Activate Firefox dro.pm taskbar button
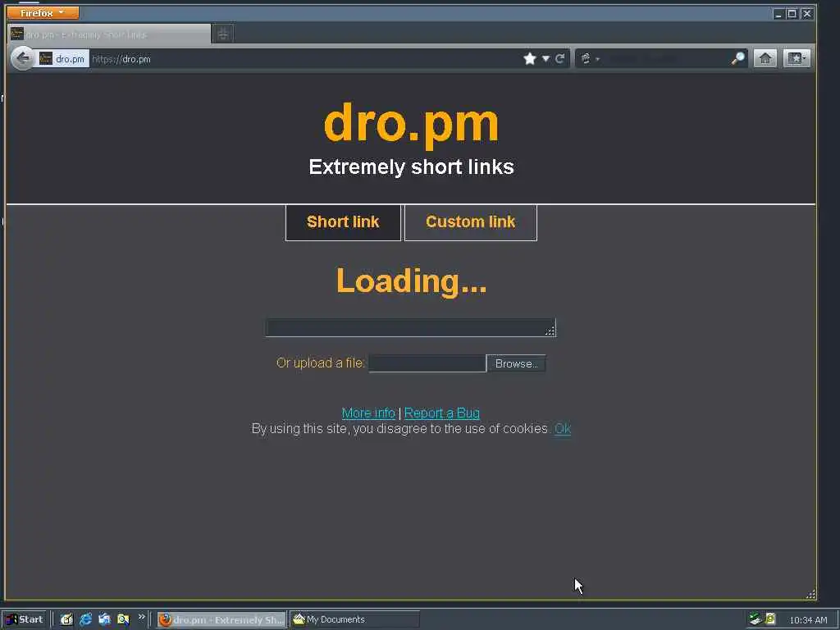Image resolution: width=840 pixels, height=630 pixels. point(221,620)
